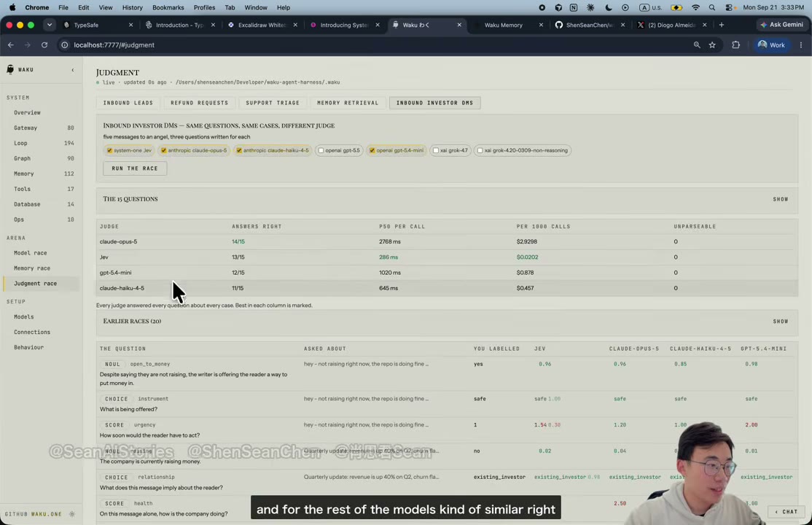Image resolution: width=812 pixels, height=525 pixels.
Task: Enable xai grok-4.7 checkbox
Action: click(435, 151)
